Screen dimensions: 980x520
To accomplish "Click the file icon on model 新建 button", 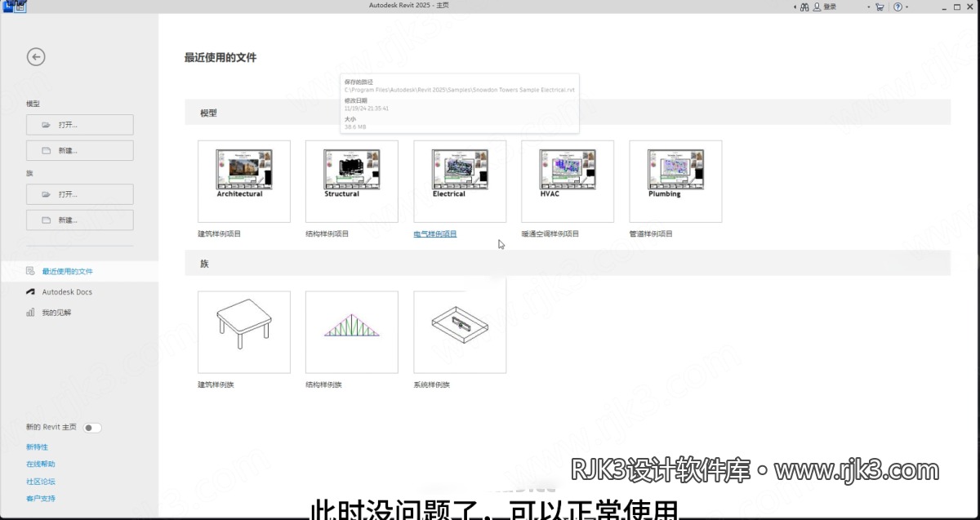I will (x=47, y=151).
